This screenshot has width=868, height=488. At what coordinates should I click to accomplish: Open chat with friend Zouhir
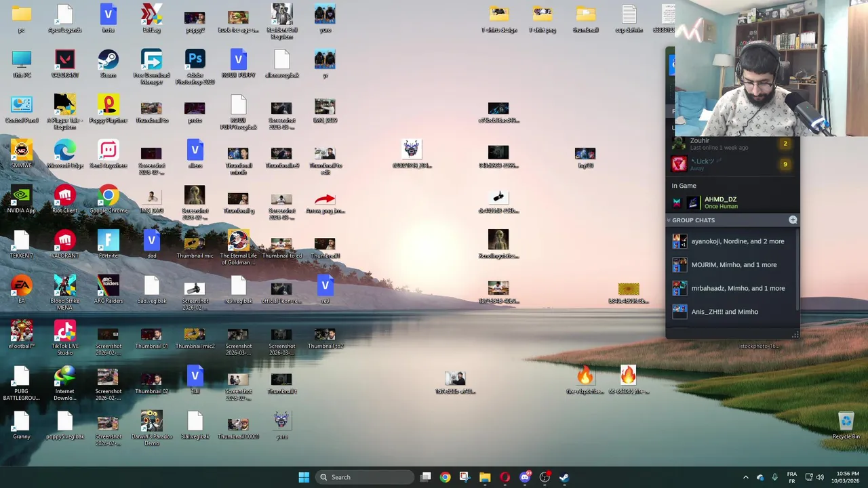click(731, 144)
